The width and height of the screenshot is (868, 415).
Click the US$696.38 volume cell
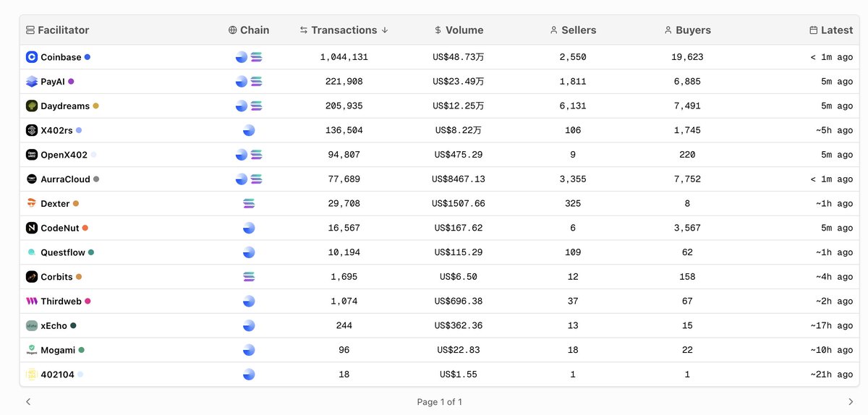click(459, 301)
